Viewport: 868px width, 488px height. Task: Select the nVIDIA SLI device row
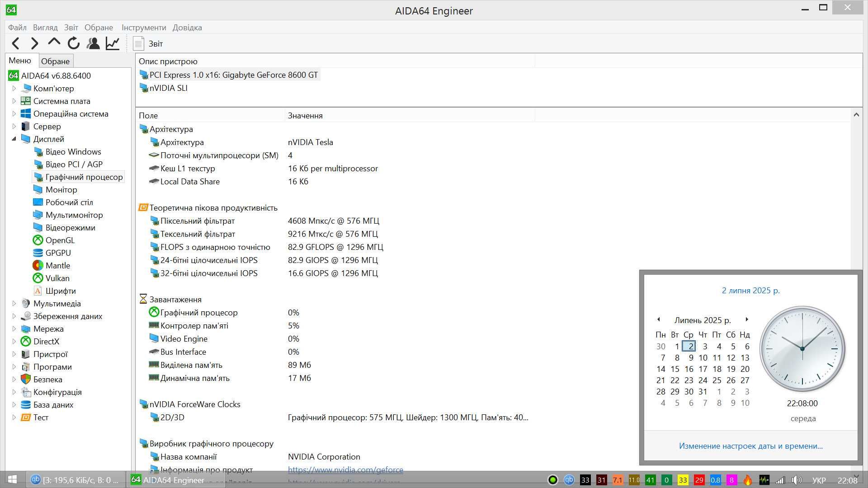pyautogui.click(x=164, y=88)
